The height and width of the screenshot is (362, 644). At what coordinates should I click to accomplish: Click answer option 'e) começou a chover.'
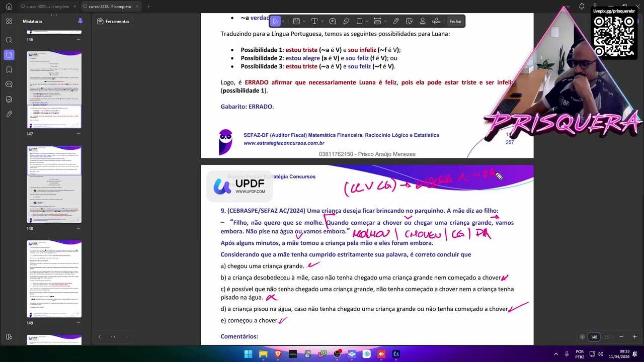click(249, 320)
